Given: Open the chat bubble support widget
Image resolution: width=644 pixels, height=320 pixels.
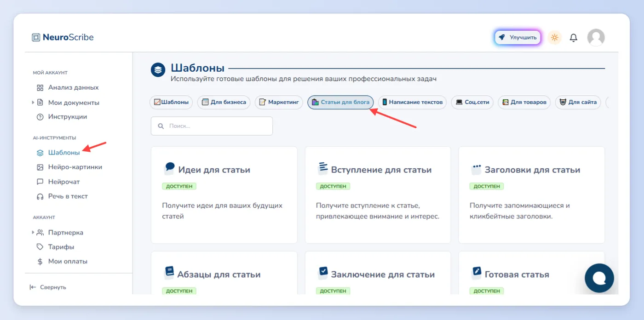Looking at the screenshot, I should click(x=599, y=278).
